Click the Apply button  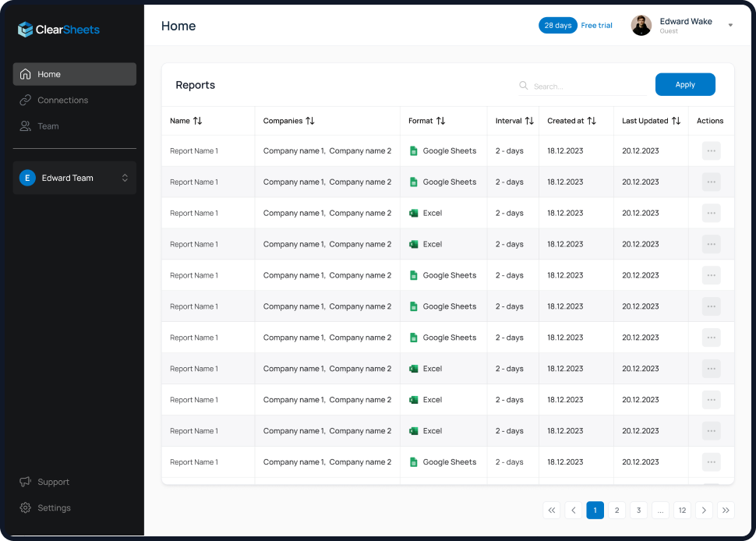(685, 84)
